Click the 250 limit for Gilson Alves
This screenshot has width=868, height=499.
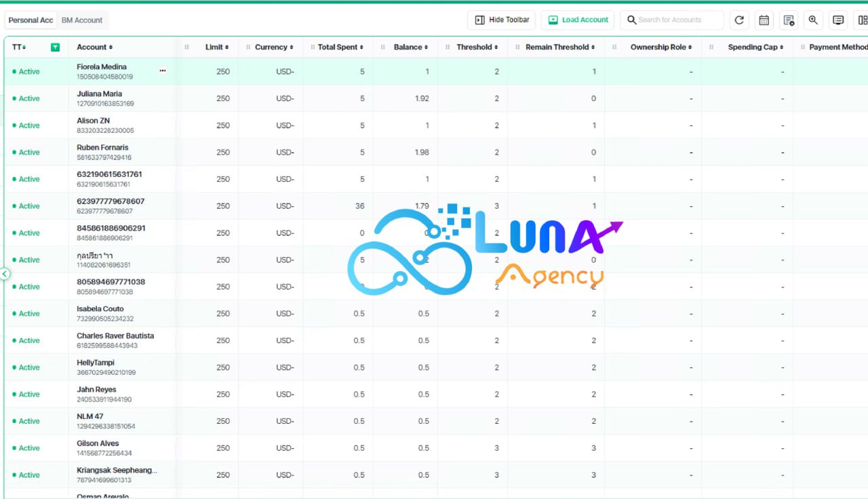223,448
